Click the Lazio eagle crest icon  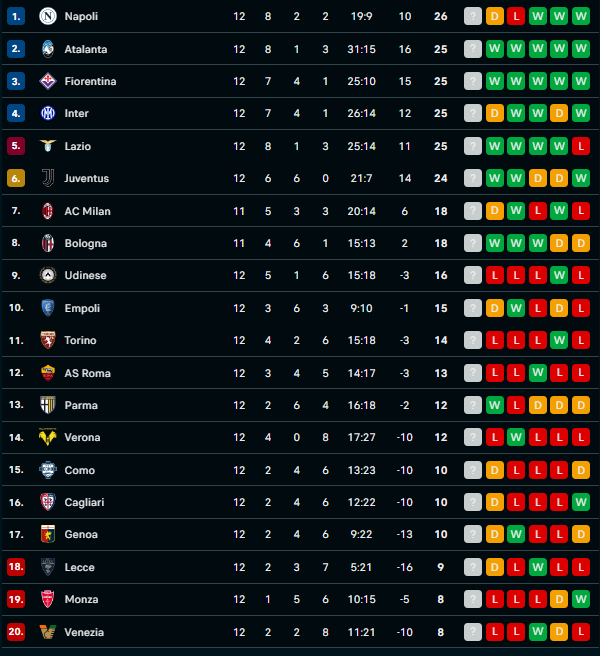pyautogui.click(x=47, y=146)
